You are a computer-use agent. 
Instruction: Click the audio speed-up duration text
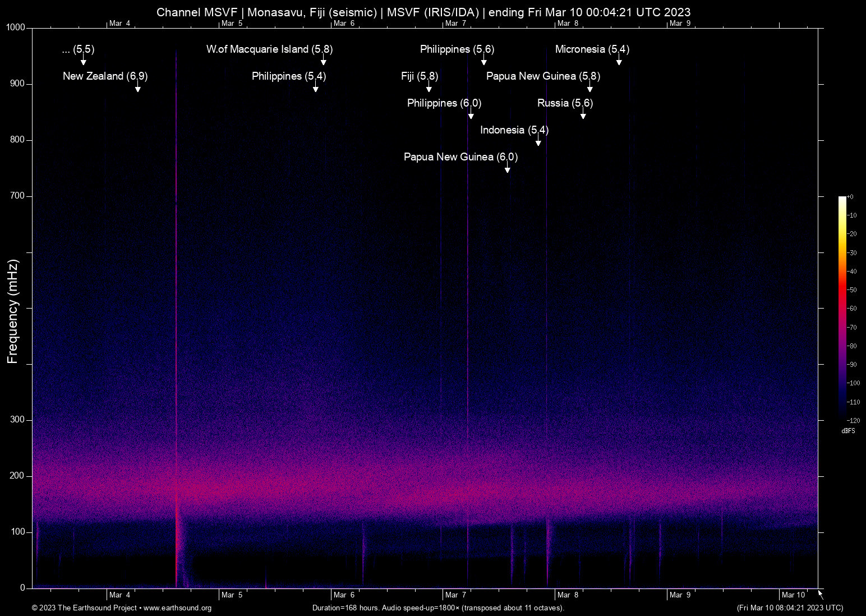(x=438, y=608)
